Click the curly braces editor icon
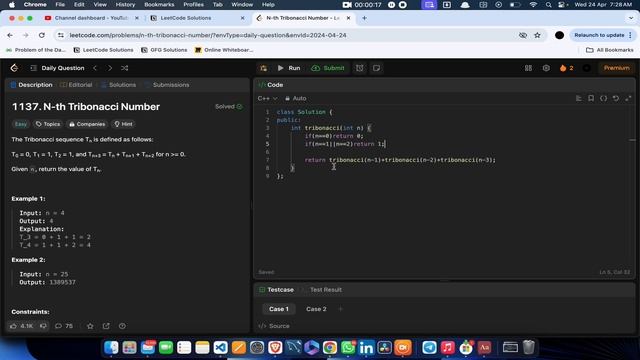The image size is (640, 360). pos(603,98)
